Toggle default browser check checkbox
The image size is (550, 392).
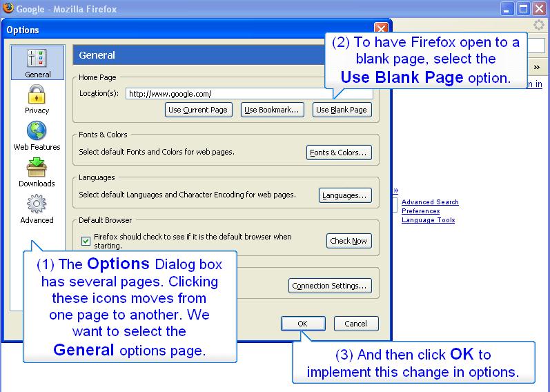[x=86, y=241]
